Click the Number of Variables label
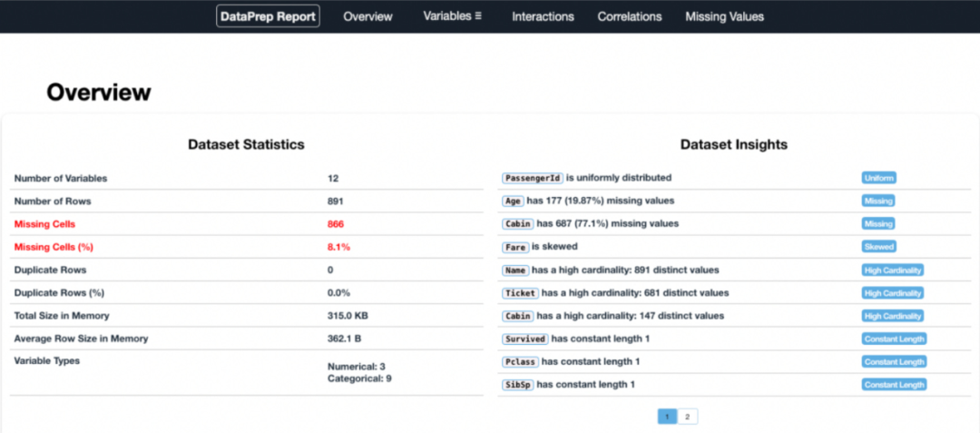 [x=61, y=178]
